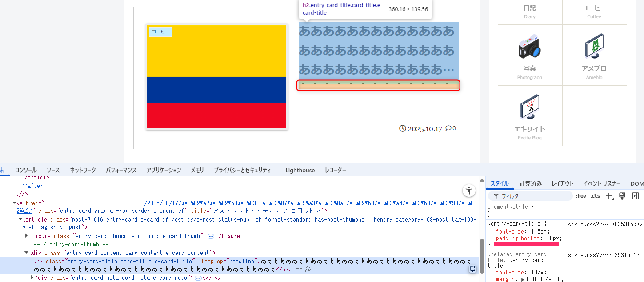
Task: Open the rendering emulation paintbrush icon
Action: (x=622, y=196)
